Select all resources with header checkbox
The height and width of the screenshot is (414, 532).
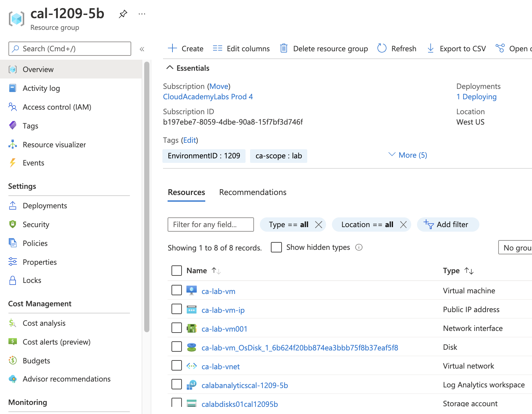[177, 271]
